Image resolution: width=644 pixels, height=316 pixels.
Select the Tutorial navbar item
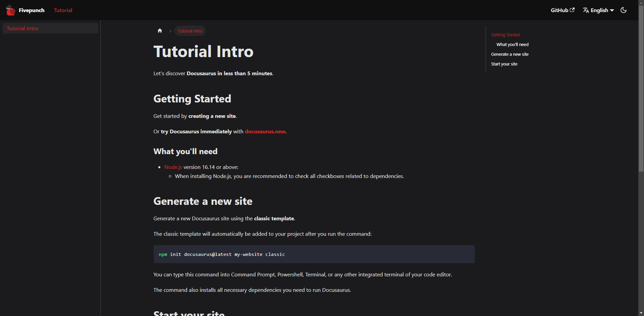click(63, 10)
